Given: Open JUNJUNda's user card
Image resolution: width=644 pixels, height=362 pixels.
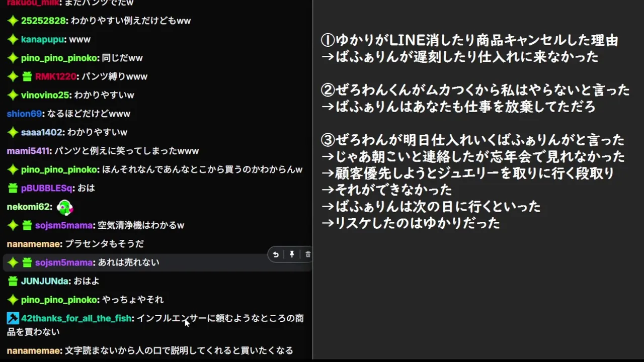Looking at the screenshot, I should pyautogui.click(x=45, y=281).
